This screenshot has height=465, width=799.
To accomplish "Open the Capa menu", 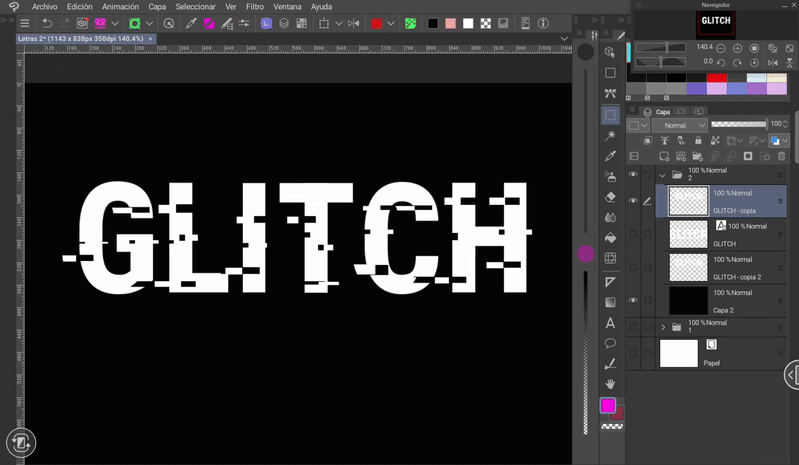I will tap(157, 7).
